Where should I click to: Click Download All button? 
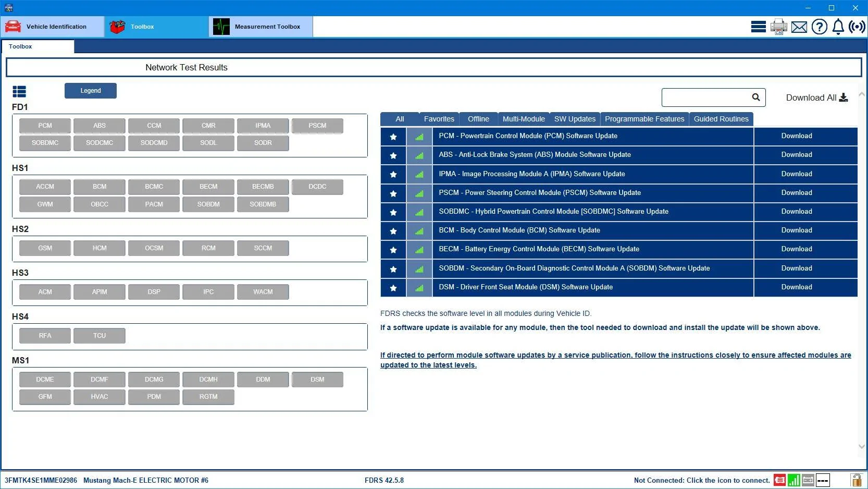point(816,97)
